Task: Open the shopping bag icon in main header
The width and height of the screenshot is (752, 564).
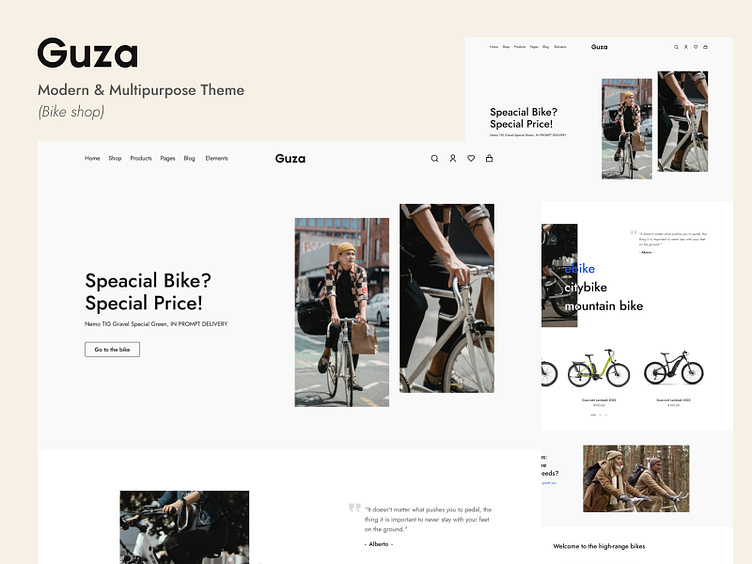Action: [489, 158]
